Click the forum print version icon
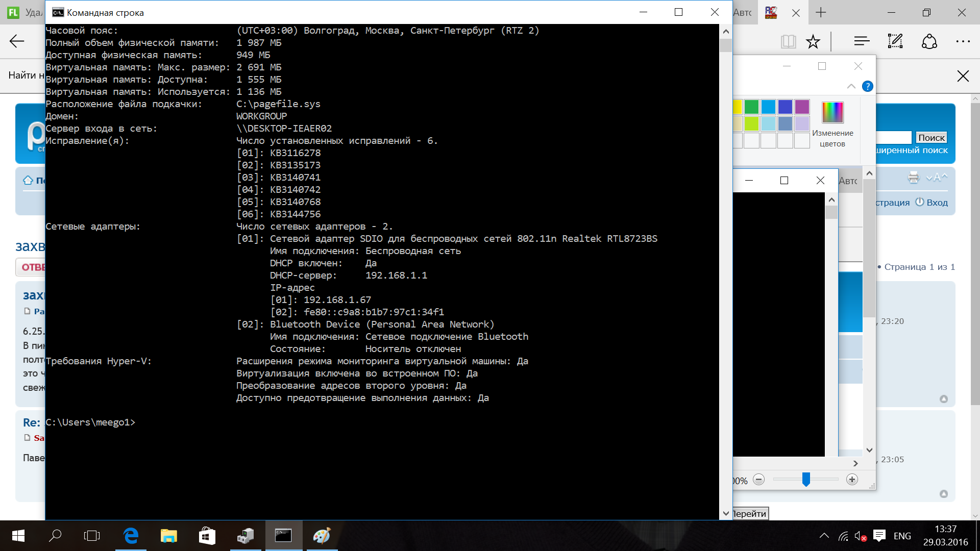The width and height of the screenshot is (980, 551). coord(914,178)
